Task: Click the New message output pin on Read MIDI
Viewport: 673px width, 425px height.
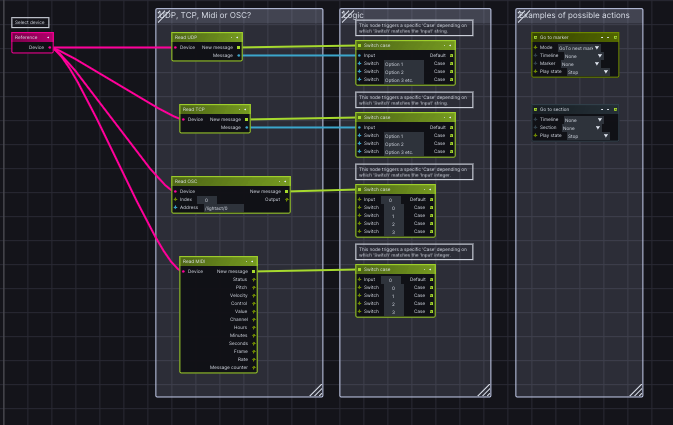Action: point(254,271)
